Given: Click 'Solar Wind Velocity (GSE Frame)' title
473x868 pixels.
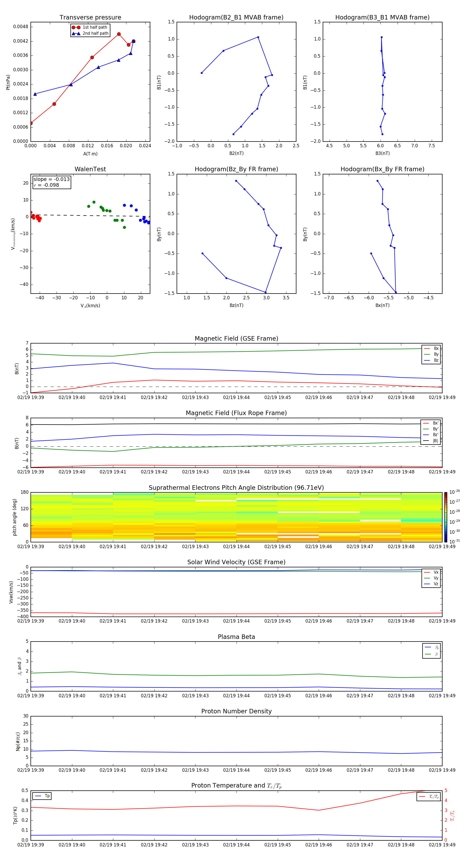Looking at the screenshot, I should click(x=236, y=562).
